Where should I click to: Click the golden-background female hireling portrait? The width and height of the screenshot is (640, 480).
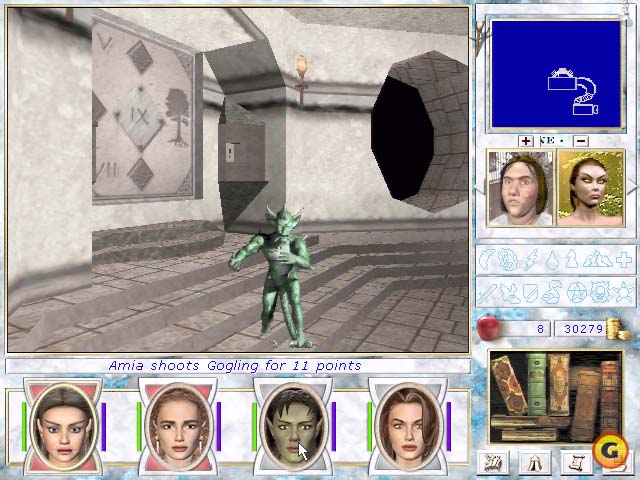590,188
